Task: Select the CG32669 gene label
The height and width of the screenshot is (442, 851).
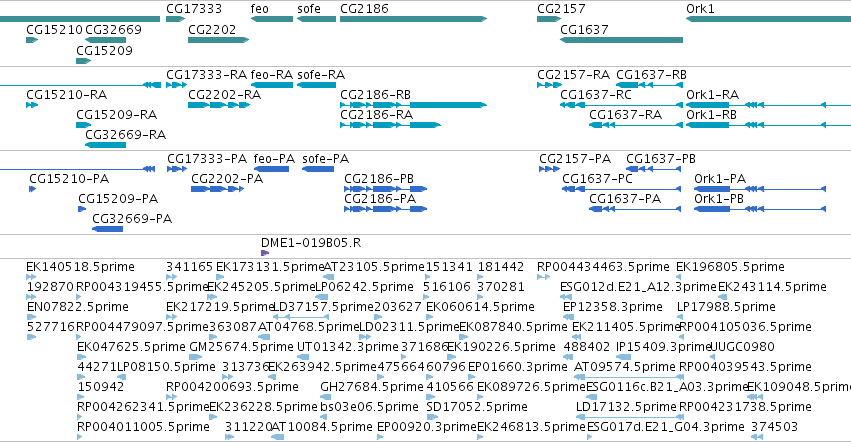Action: (113, 29)
